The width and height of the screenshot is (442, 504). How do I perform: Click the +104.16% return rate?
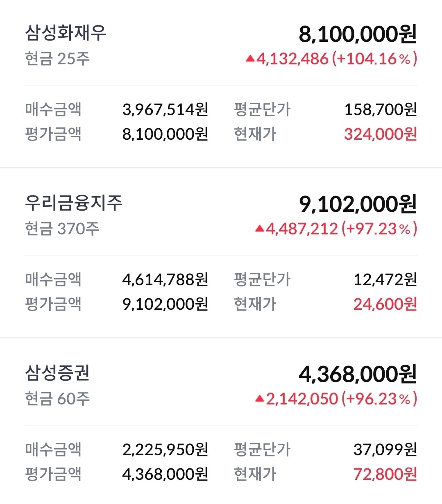tap(374, 59)
